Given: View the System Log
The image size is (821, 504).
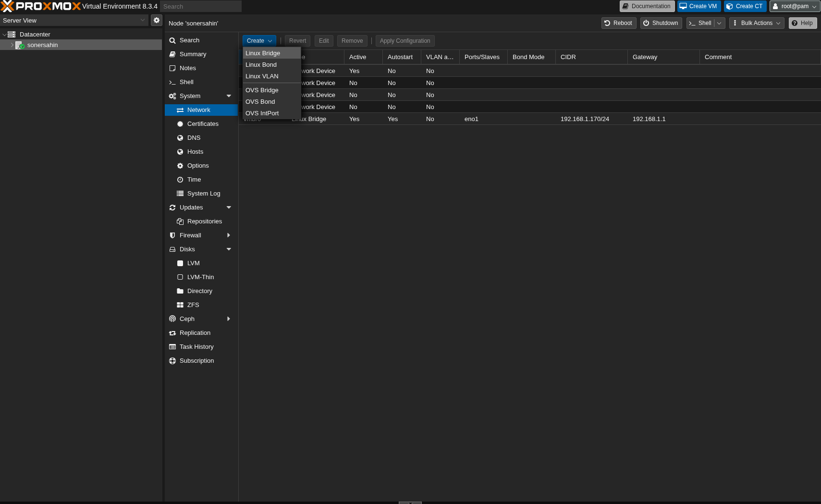Looking at the screenshot, I should [x=203, y=193].
